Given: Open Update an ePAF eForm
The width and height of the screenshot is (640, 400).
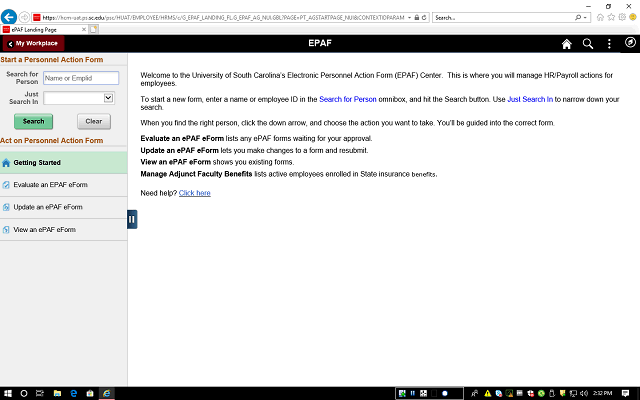Looking at the screenshot, I should [x=64, y=207].
